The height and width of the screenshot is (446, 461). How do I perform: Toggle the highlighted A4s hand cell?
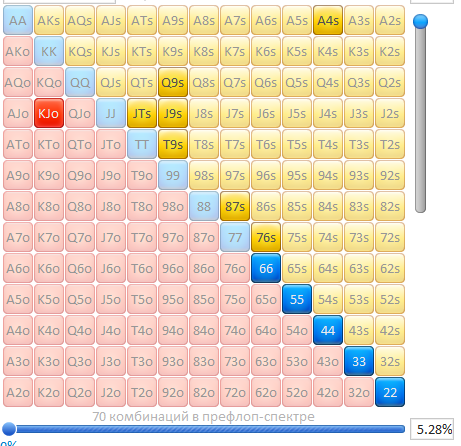328,20
